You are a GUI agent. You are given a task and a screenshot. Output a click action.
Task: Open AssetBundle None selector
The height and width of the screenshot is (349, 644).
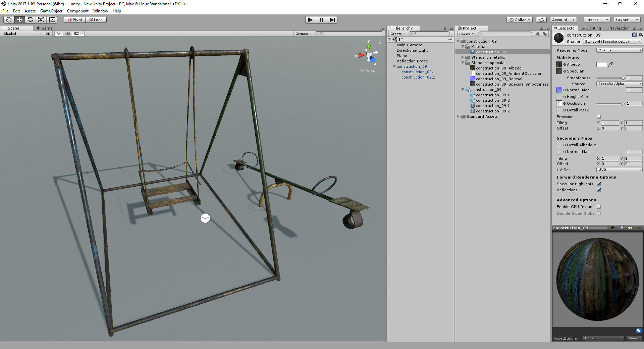[603, 338]
